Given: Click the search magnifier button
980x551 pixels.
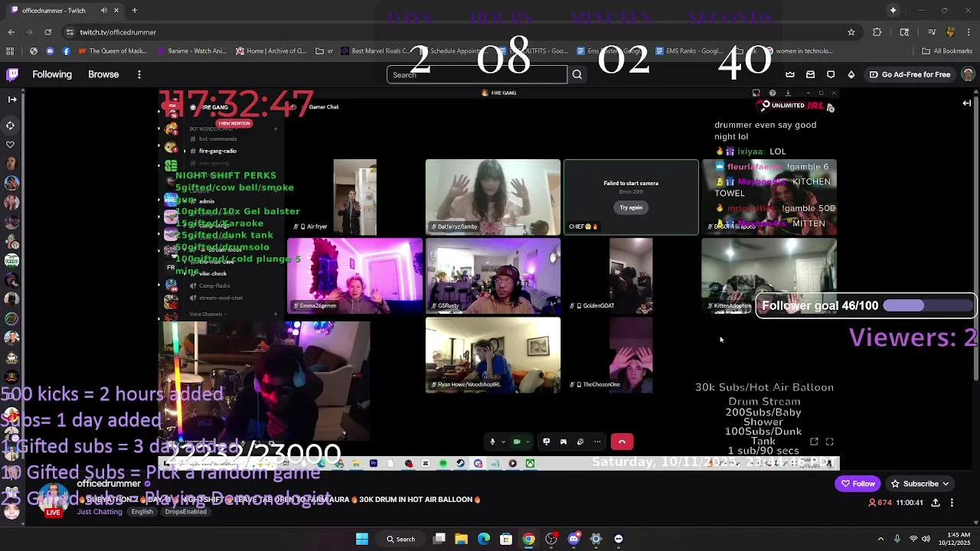Looking at the screenshot, I should click(x=577, y=74).
